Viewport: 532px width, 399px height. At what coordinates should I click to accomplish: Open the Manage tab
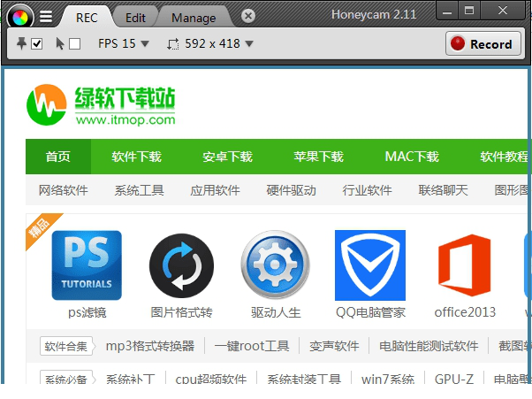pos(194,18)
